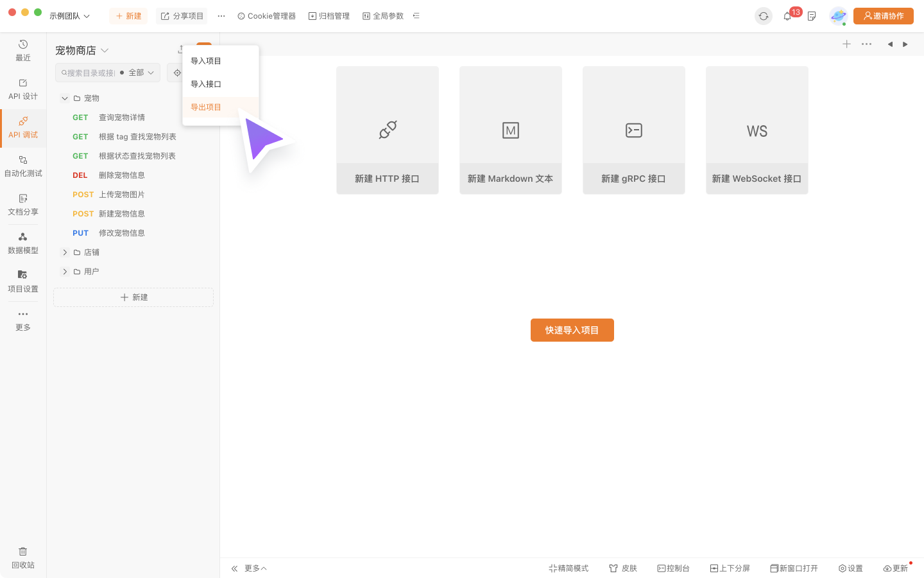
Task: Click the 新建 WebSocket 接口 card
Action: coord(757,130)
